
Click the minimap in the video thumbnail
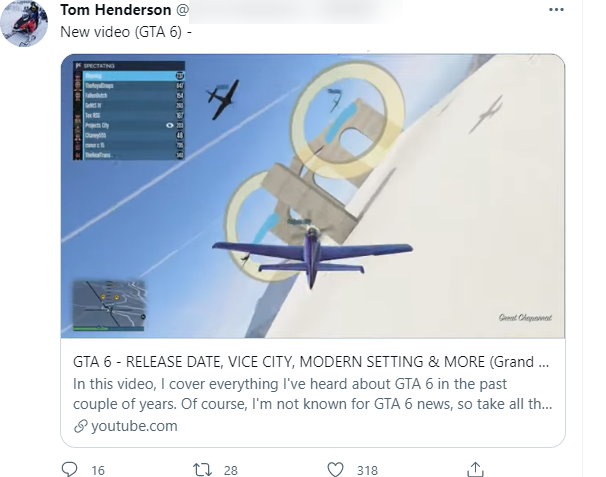pos(109,305)
